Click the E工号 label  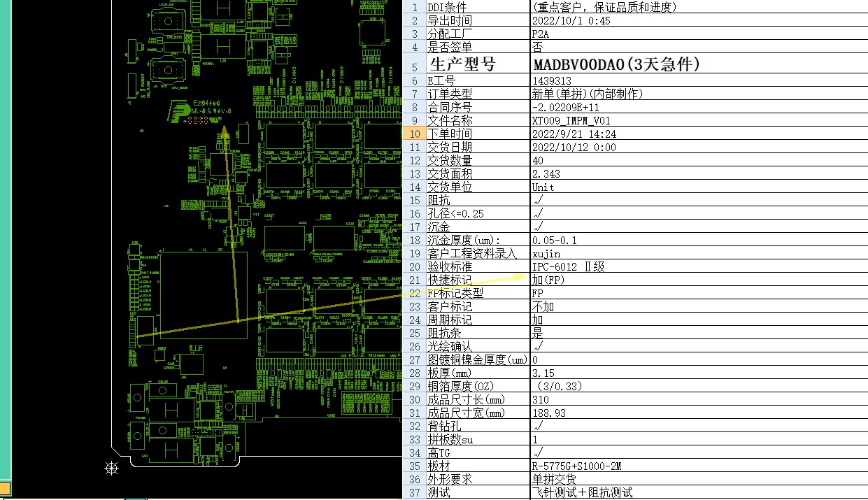coord(478,81)
